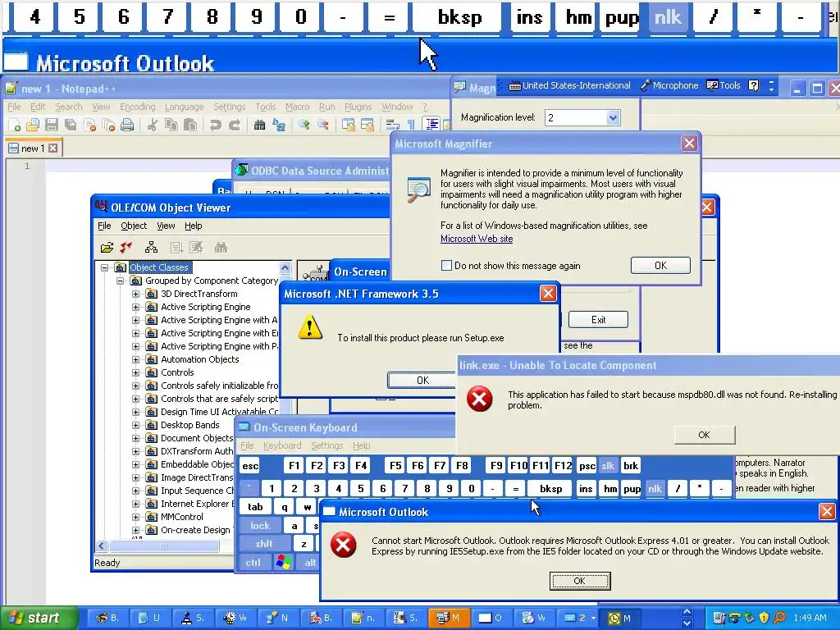Toggle the lock key on On-Screen Keyboard
Screen dimensions: 840x630
point(260,526)
